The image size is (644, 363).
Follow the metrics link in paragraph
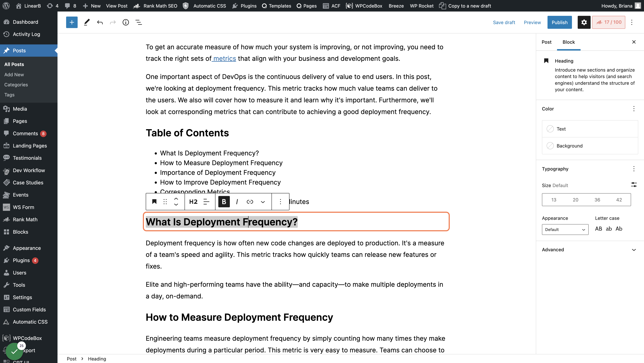click(x=224, y=58)
